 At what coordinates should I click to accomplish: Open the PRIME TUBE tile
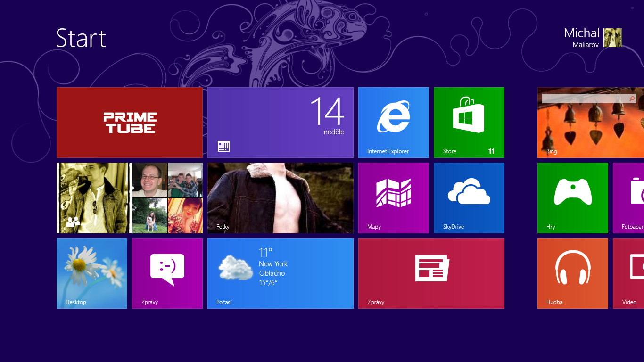(130, 122)
